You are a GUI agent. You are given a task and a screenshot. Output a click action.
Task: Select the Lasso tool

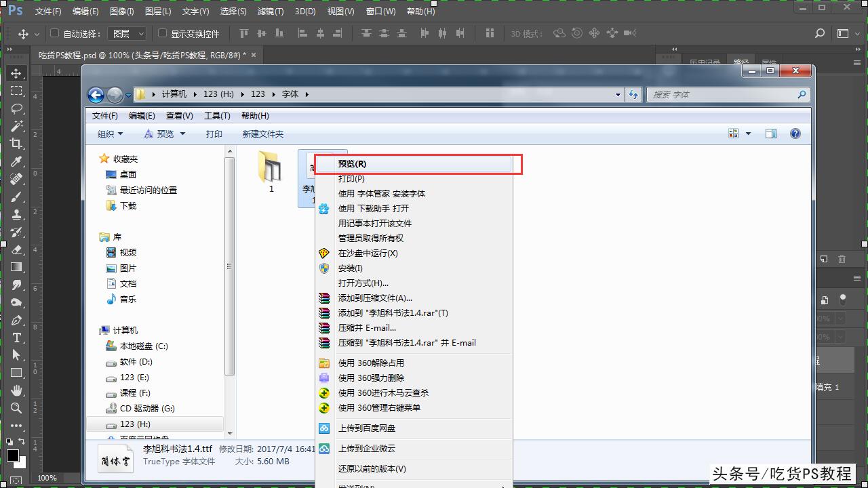pos(16,108)
